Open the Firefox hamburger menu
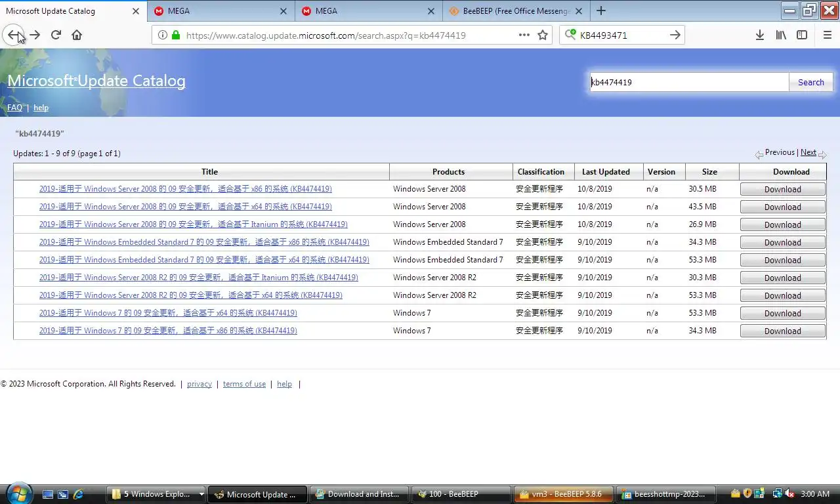Screen dimensions: 840x504 [827, 35]
